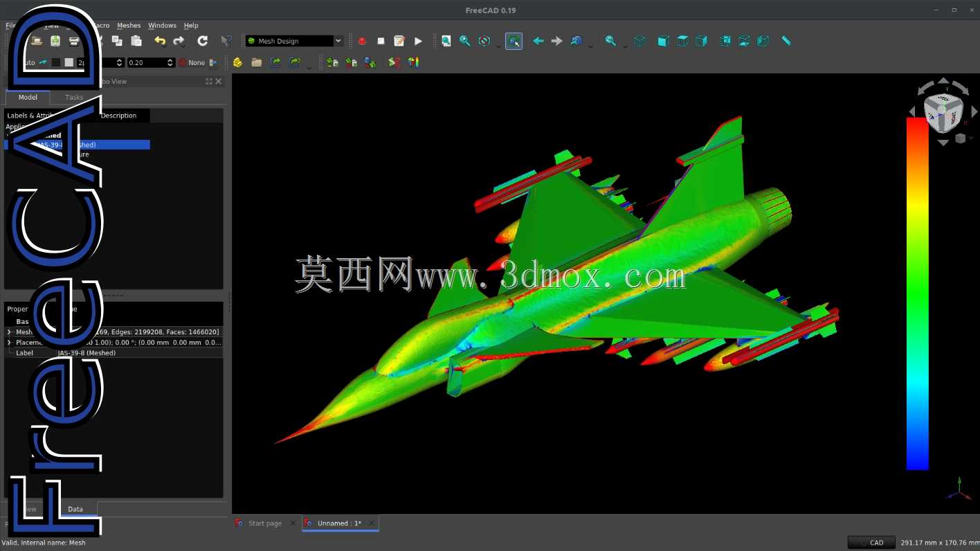The width and height of the screenshot is (980, 551).
Task: Select the Start page document tab
Action: 265,523
